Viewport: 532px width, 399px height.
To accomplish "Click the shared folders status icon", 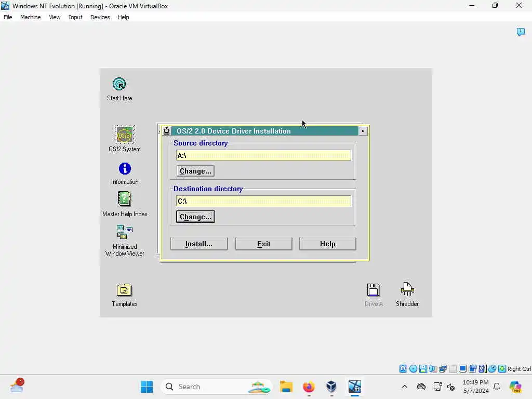I will pyautogui.click(x=472, y=369).
